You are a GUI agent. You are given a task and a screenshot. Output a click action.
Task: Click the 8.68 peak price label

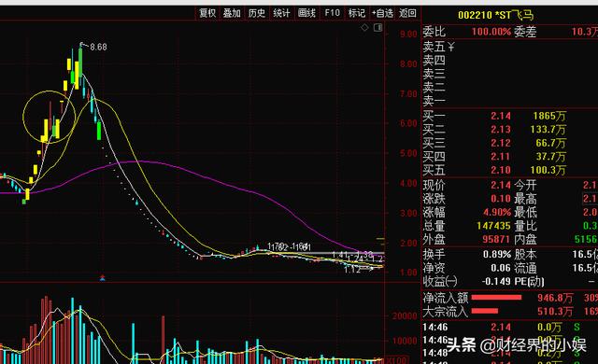pyautogui.click(x=98, y=47)
